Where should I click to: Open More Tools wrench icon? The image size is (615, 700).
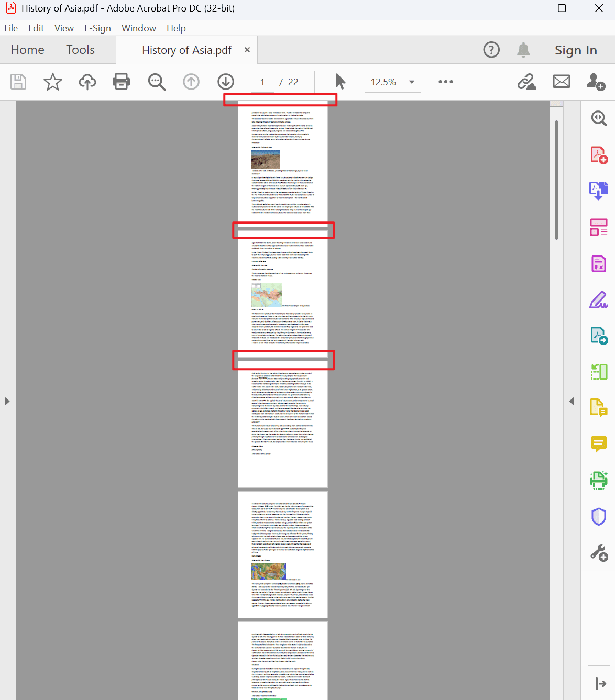[599, 552]
